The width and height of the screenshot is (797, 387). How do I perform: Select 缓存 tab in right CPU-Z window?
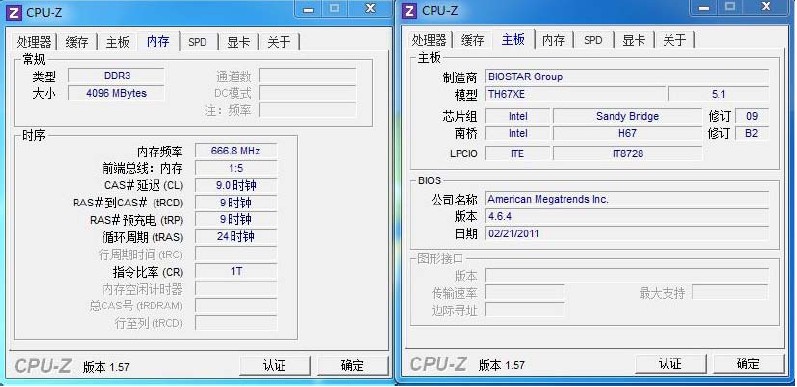[x=472, y=40]
